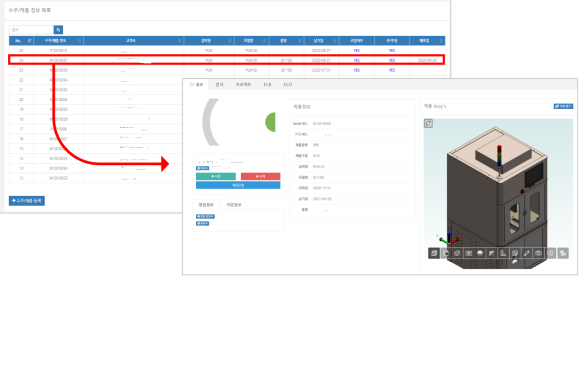The width and height of the screenshot is (580, 384).
Task: Open the ECR tab
Action: [x=267, y=85]
